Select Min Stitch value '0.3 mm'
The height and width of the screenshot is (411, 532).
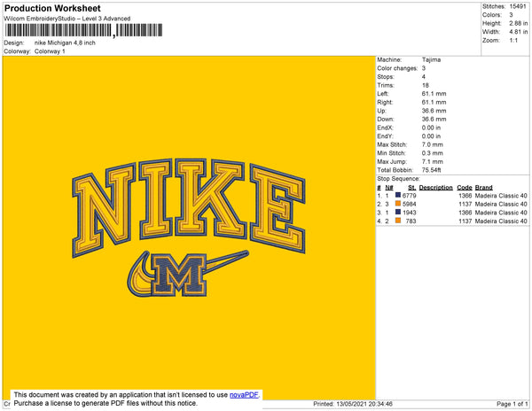pyautogui.click(x=433, y=153)
